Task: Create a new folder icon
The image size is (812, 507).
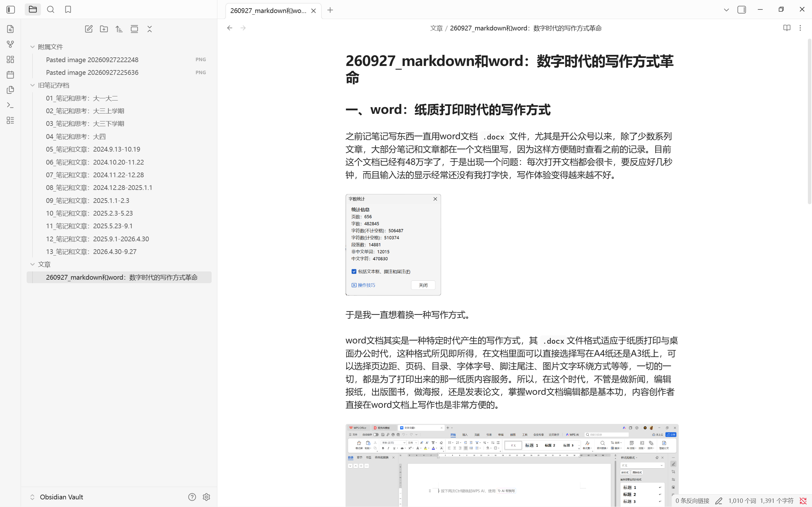Action: tap(104, 29)
